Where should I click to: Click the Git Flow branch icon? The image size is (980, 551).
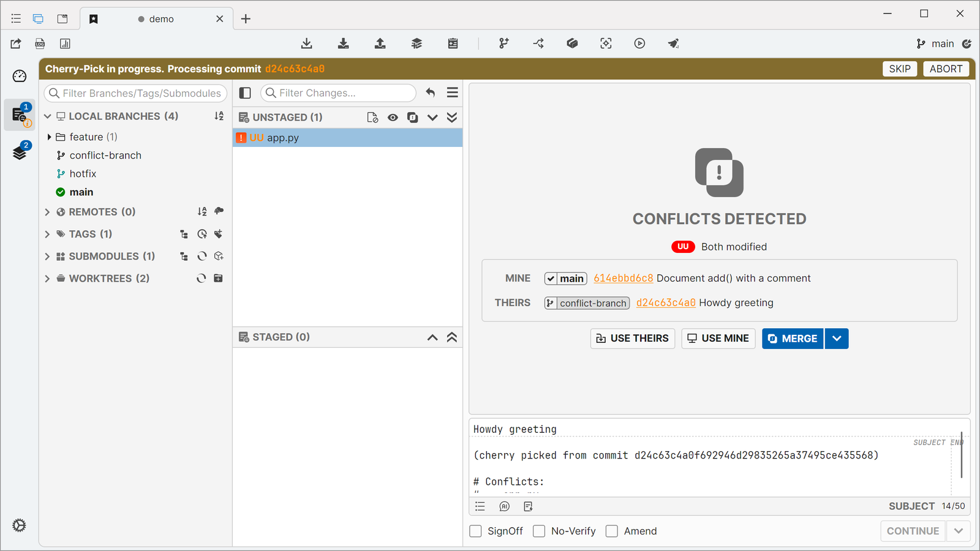[x=503, y=43]
